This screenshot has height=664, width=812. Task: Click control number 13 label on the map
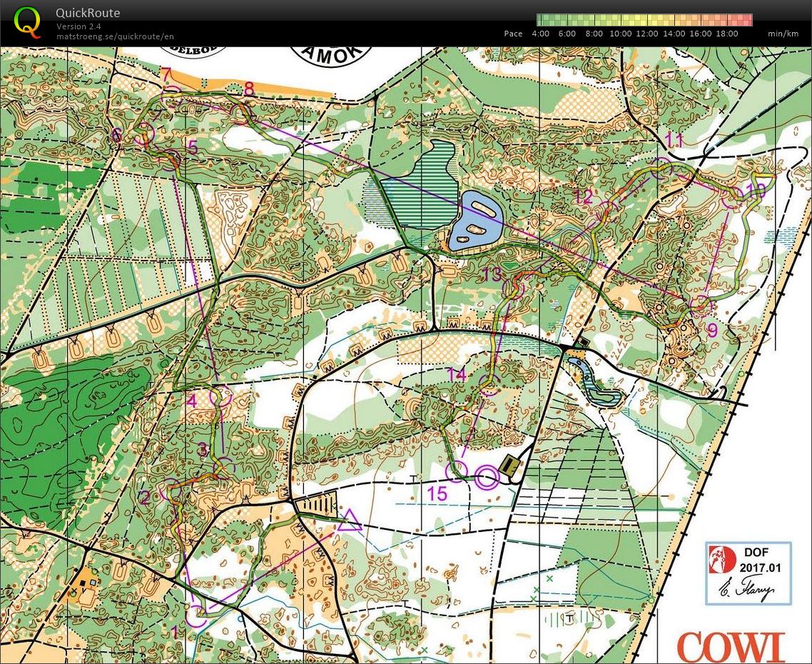pos(492,274)
